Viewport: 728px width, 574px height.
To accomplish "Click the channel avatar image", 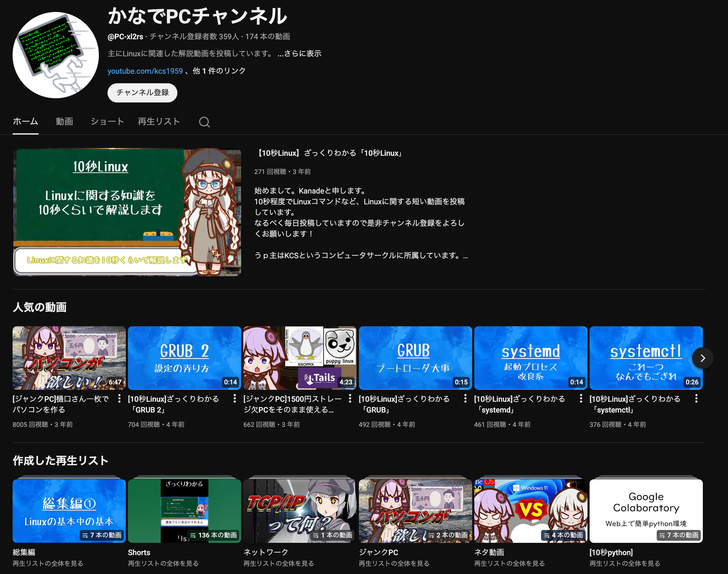I will coord(56,55).
